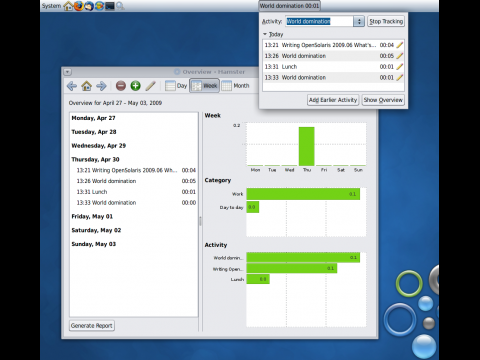
Task: Click the home folder panel icon
Action: (x=68, y=6)
